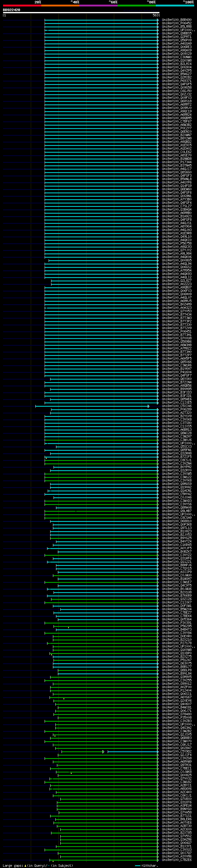The height and width of the screenshot is (868, 197).
Task: Select hit label UniRef100_Q1KXW8
Action: point(177,60)
